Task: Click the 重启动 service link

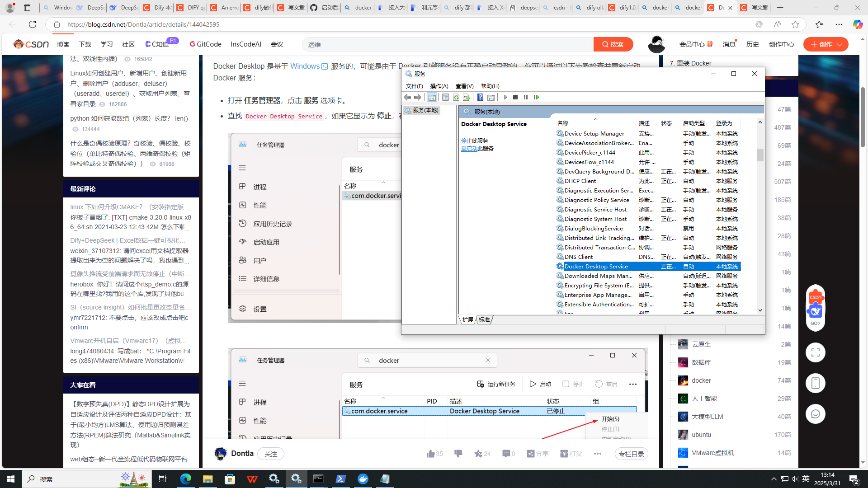Action: click(x=469, y=149)
